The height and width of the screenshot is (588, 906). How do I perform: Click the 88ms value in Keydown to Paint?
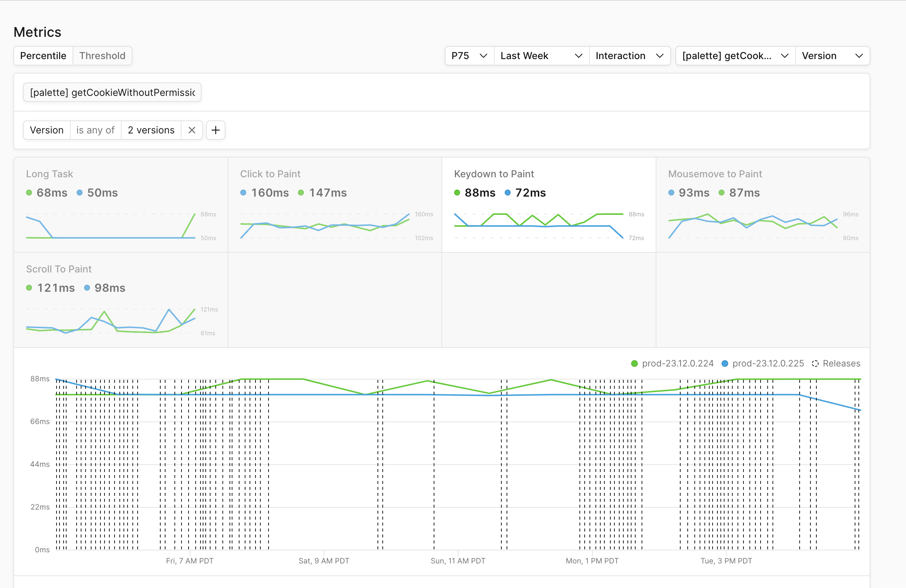(x=480, y=193)
